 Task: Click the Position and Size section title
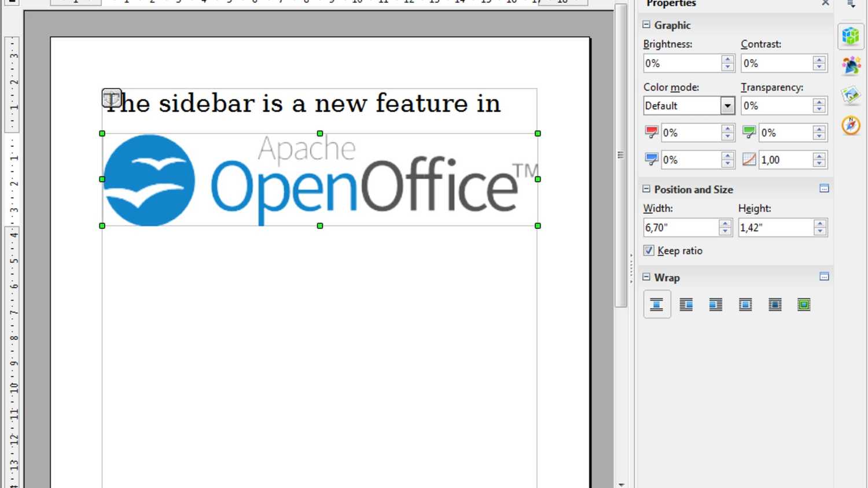tap(693, 189)
